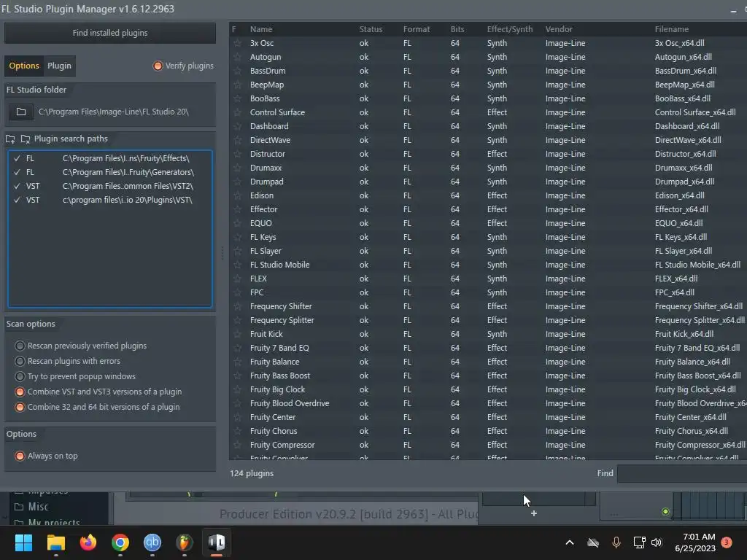Click the volume speaker tray icon
The height and width of the screenshot is (560, 747).
[x=657, y=542]
